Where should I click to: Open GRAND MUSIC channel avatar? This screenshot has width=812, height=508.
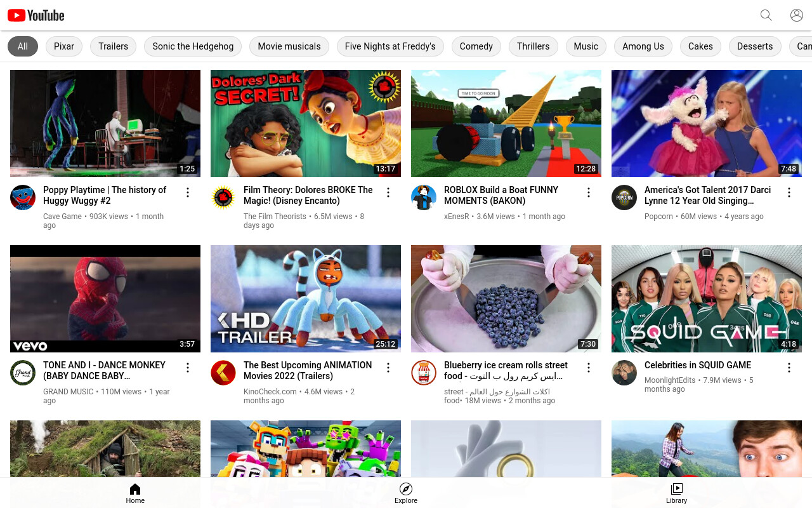point(23,373)
